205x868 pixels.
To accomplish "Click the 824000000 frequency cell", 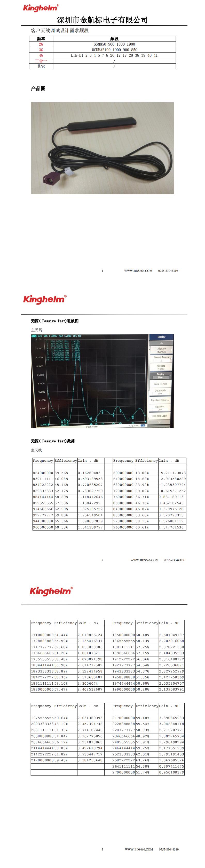I will click(43, 473).
